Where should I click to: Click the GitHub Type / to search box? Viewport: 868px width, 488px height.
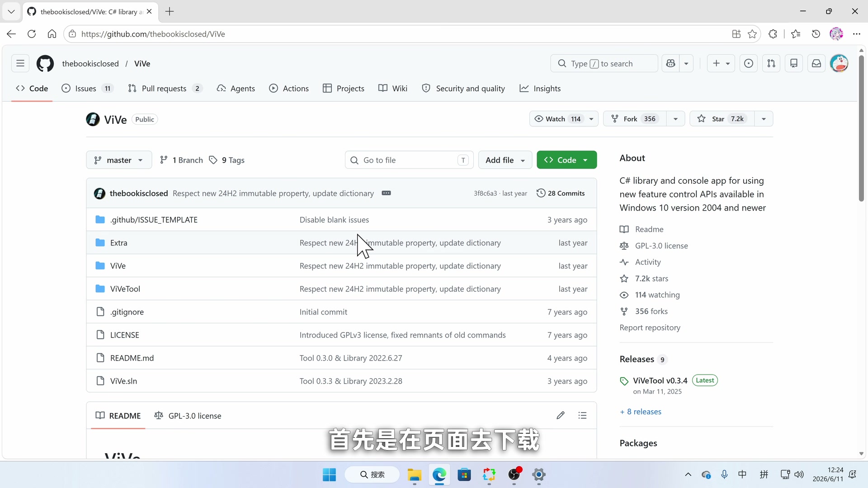[x=604, y=63]
